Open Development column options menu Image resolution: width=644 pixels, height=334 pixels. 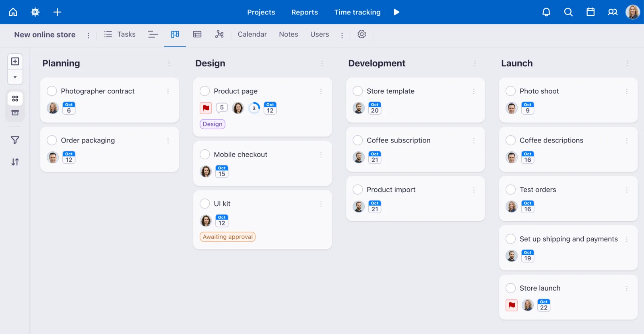(475, 63)
